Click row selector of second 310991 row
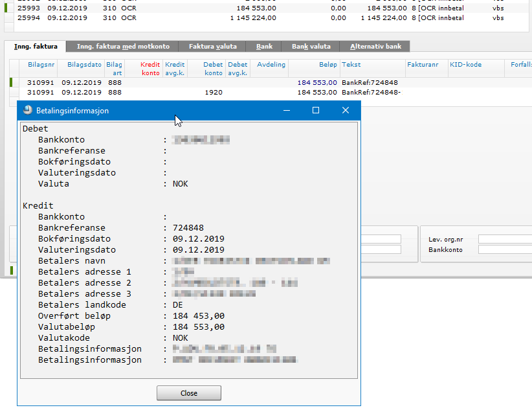The width and height of the screenshot is (532, 410). [14, 93]
